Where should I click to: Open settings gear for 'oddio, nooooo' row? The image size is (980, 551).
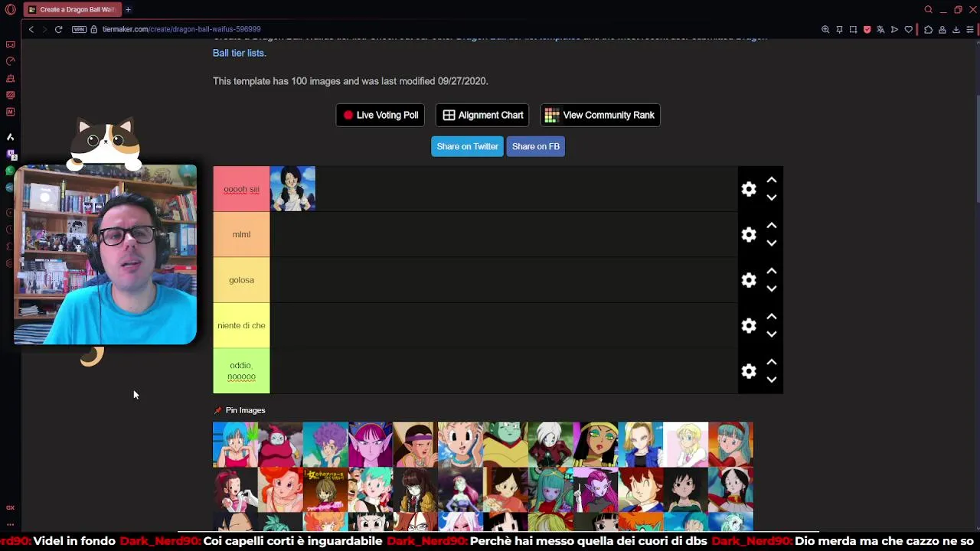pos(749,371)
